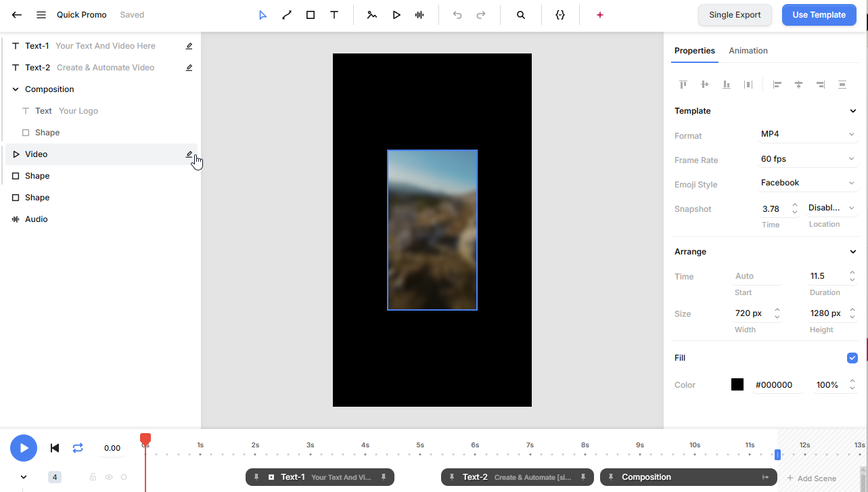Click the red sparkle icon
Image resolution: width=868 pixels, height=492 pixels.
(x=600, y=15)
